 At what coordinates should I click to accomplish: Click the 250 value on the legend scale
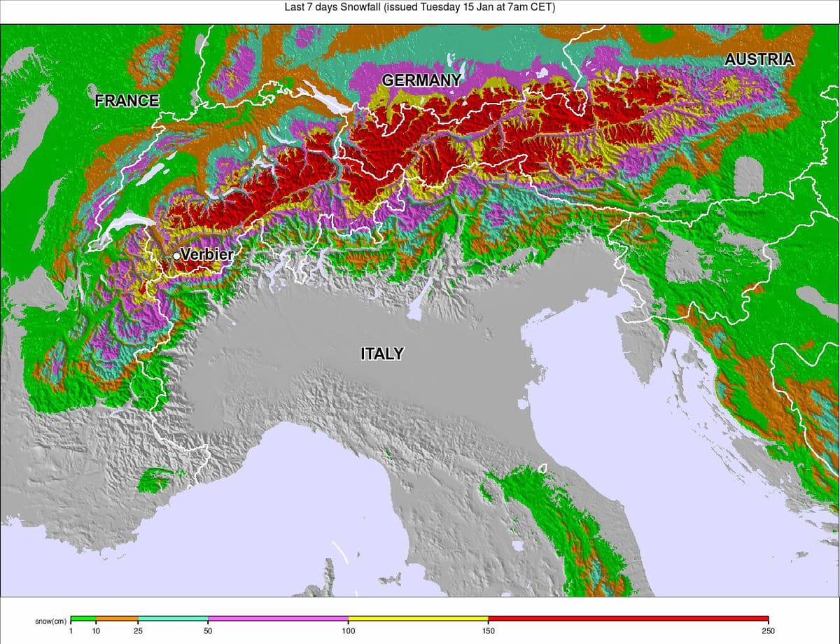tap(768, 631)
